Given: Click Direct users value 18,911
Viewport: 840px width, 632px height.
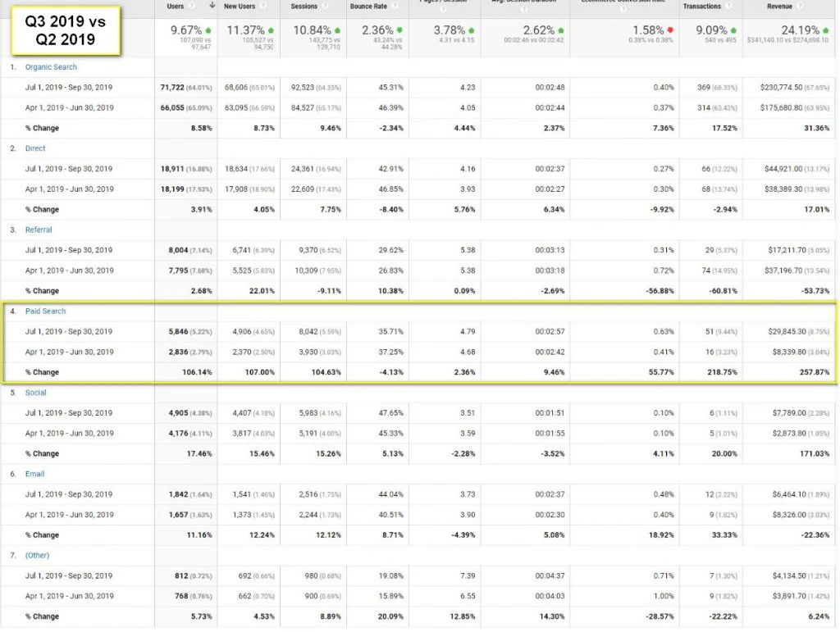Looking at the screenshot, I should pos(172,169).
